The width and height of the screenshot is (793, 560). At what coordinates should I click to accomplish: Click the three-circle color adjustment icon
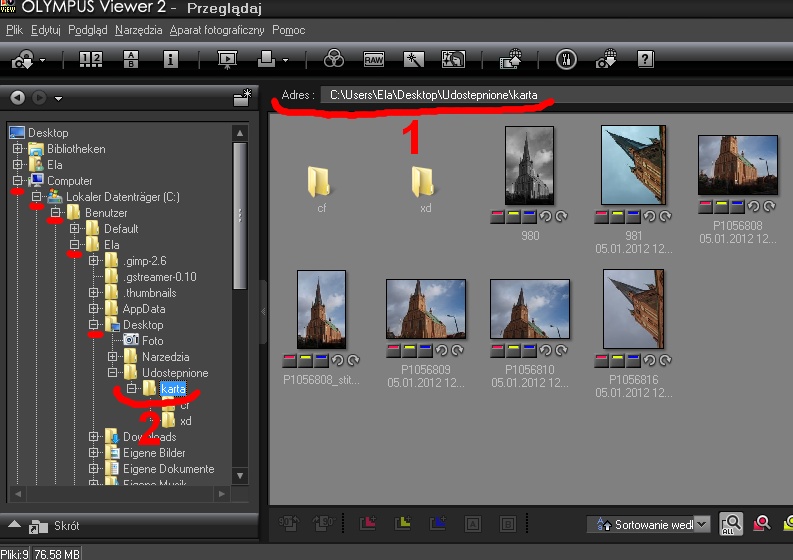[x=333, y=60]
